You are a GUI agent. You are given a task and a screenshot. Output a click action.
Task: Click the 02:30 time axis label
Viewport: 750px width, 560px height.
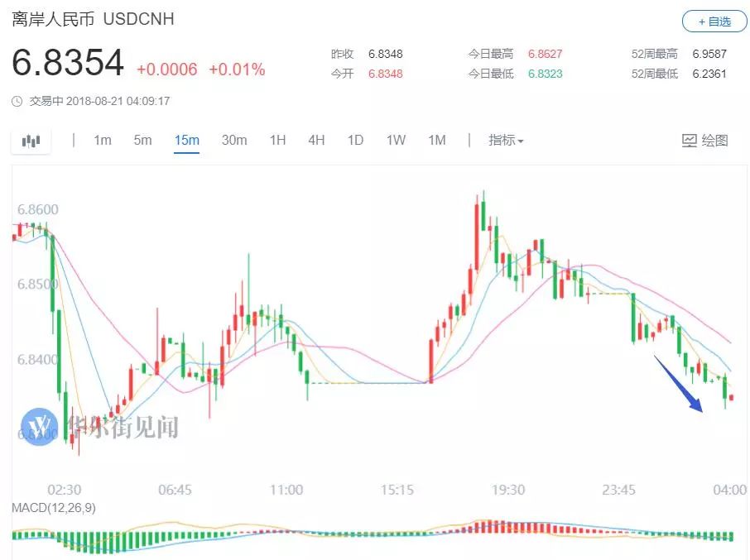point(64,490)
